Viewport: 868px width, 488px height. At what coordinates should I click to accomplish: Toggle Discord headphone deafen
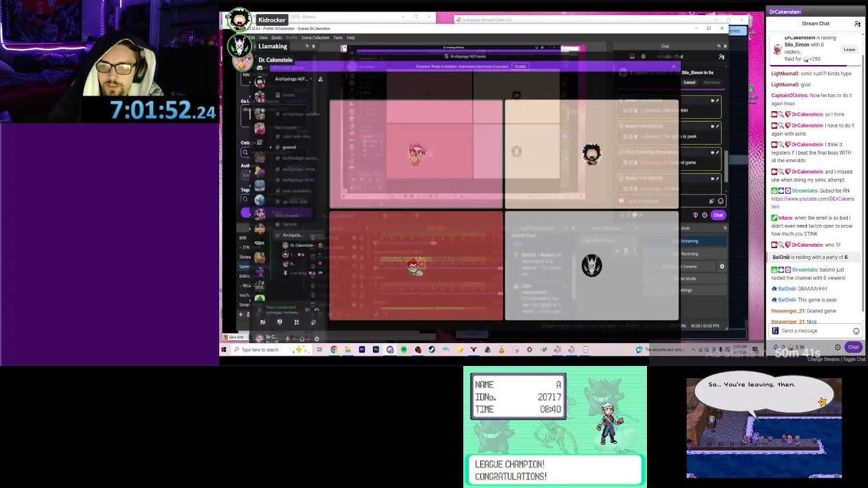click(302, 338)
